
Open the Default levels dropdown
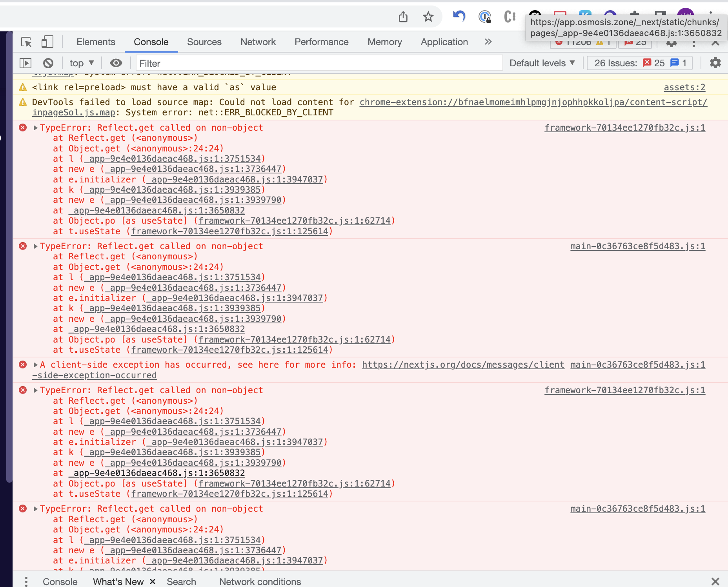point(541,63)
